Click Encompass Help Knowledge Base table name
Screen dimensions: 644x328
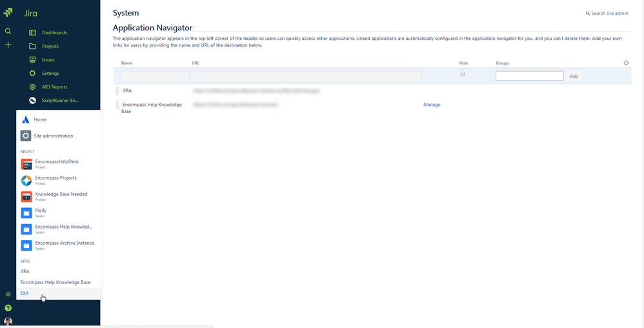click(x=152, y=108)
